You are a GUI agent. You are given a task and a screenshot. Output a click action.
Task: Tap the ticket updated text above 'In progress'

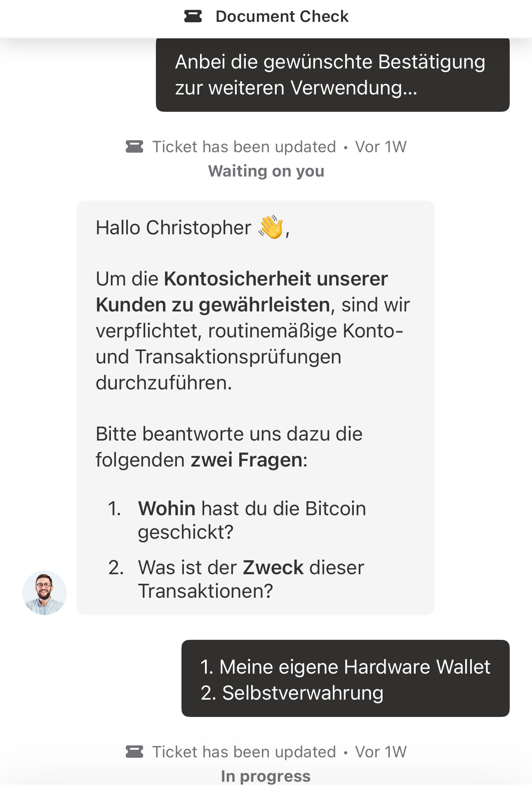point(244,752)
